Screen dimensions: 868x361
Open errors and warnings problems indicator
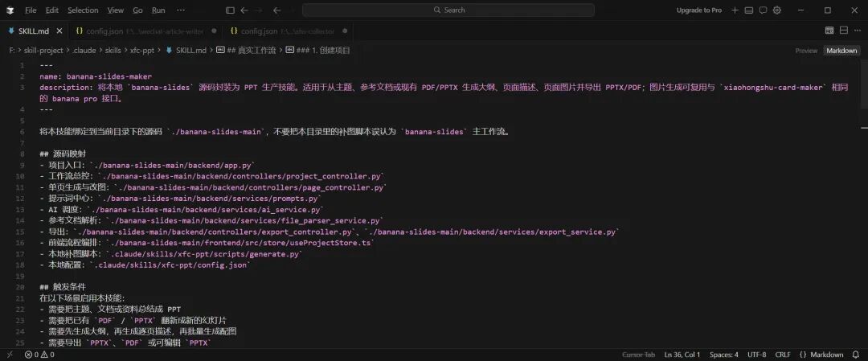tap(39, 355)
